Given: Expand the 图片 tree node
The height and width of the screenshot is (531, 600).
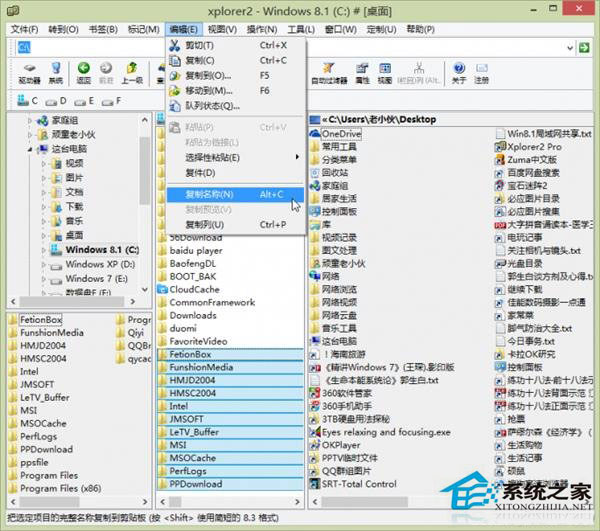Looking at the screenshot, I should 43,178.
